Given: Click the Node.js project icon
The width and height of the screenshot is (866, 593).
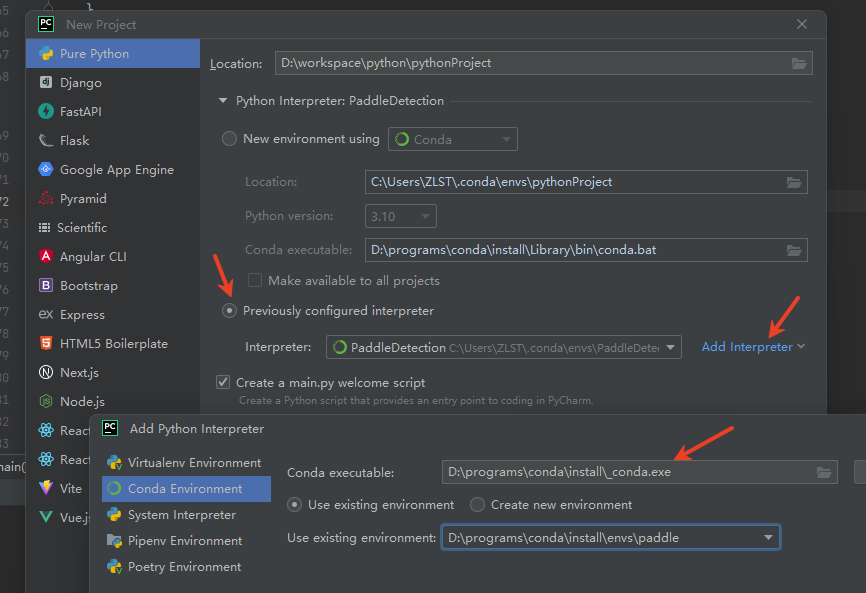Looking at the screenshot, I should [x=46, y=401].
